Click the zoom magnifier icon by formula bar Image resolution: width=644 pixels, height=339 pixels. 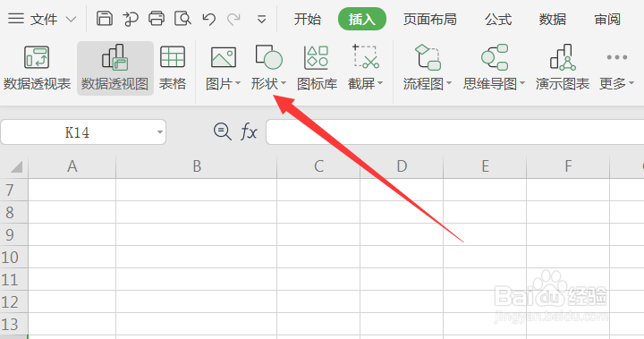[x=222, y=131]
